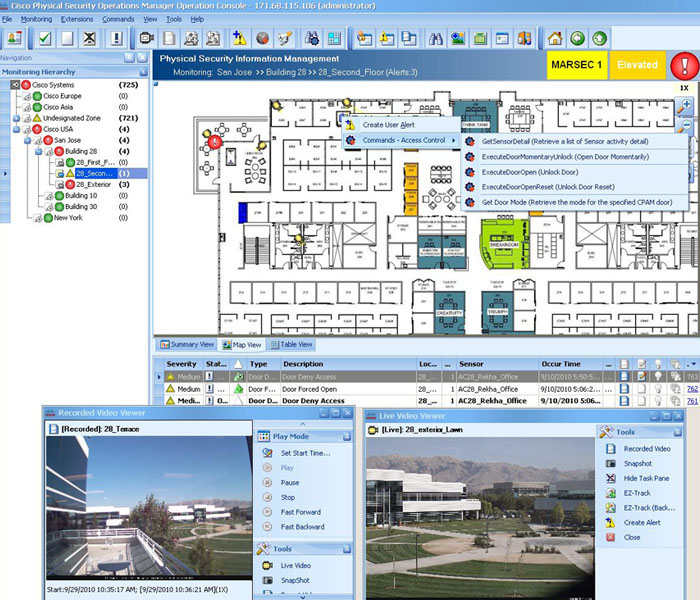Select the 28_Exterior tree item
700x600 pixels.
click(93, 184)
